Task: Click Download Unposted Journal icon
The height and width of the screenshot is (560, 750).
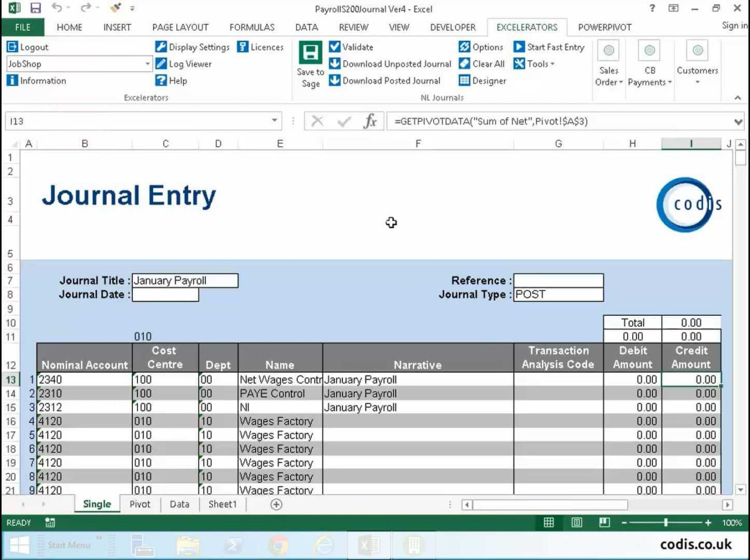Action: (335, 64)
